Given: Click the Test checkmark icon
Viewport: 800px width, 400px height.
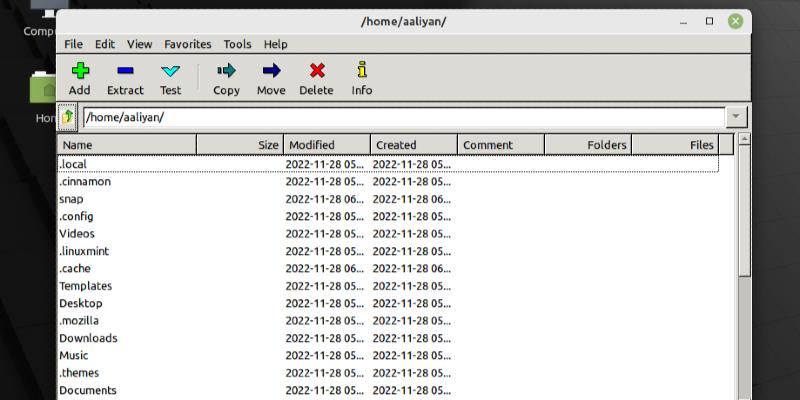Looking at the screenshot, I should coord(170,70).
